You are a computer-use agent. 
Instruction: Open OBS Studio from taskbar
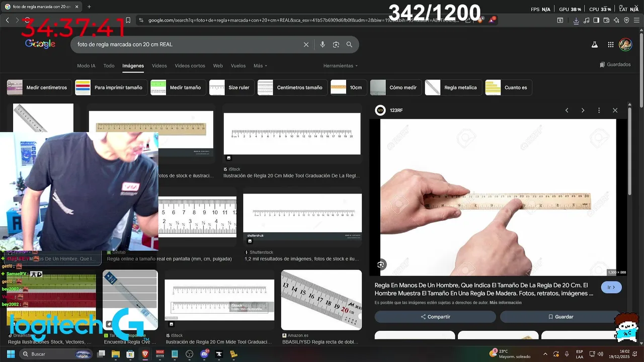click(x=190, y=354)
